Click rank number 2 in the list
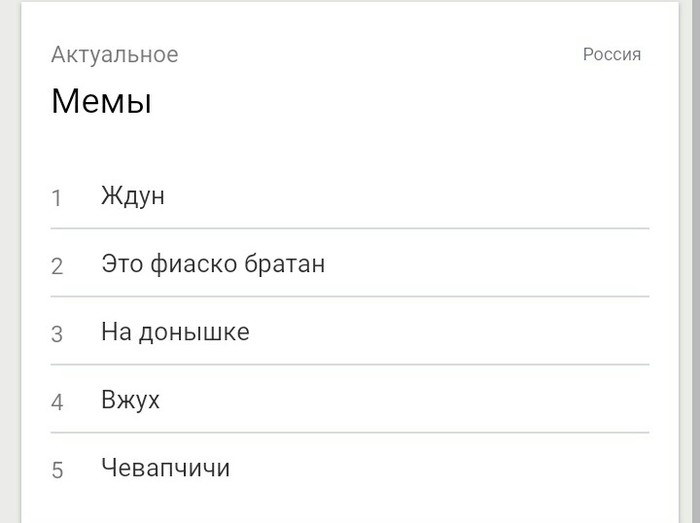 point(57,266)
